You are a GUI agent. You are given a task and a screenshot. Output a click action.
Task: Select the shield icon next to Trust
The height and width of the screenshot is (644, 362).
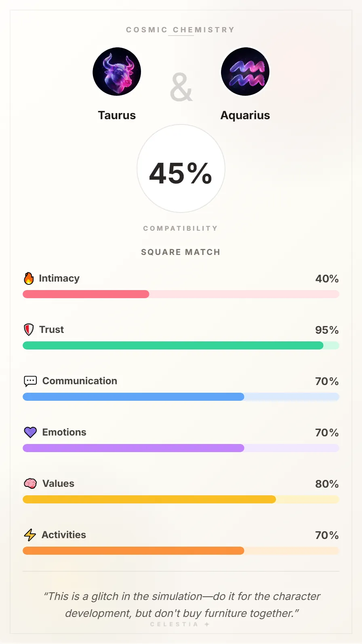point(28,329)
